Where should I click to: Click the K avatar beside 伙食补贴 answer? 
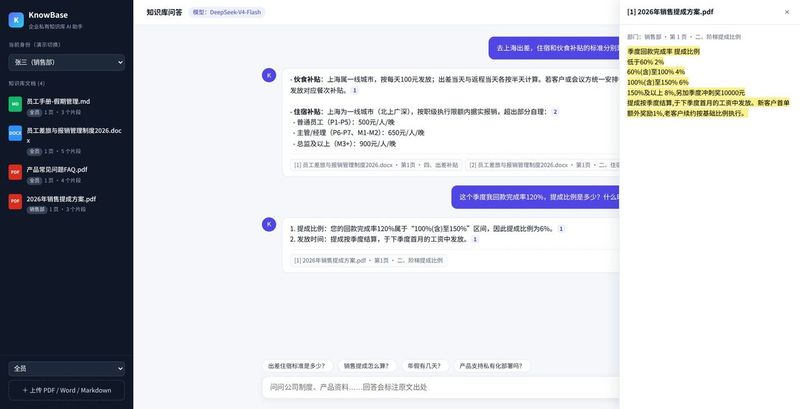point(269,75)
